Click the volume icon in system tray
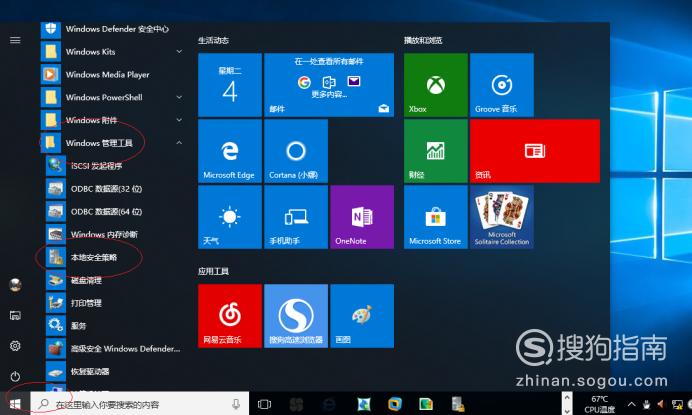 point(661,404)
